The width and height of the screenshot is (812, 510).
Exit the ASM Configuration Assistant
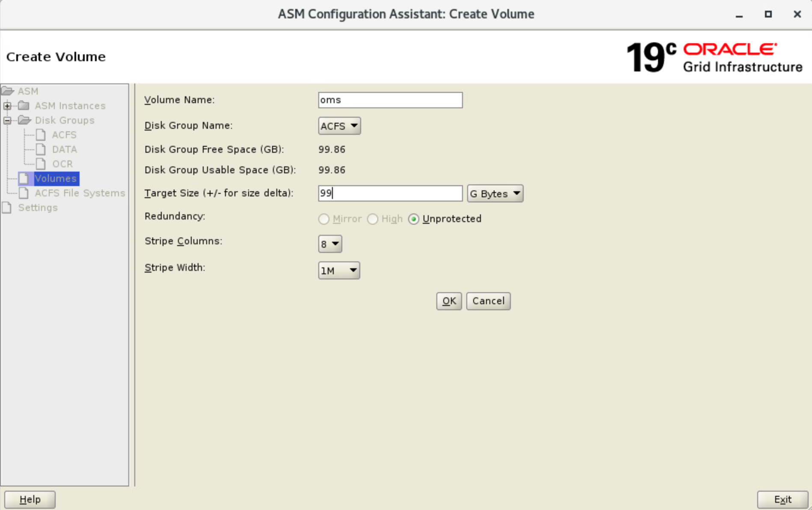coord(782,499)
